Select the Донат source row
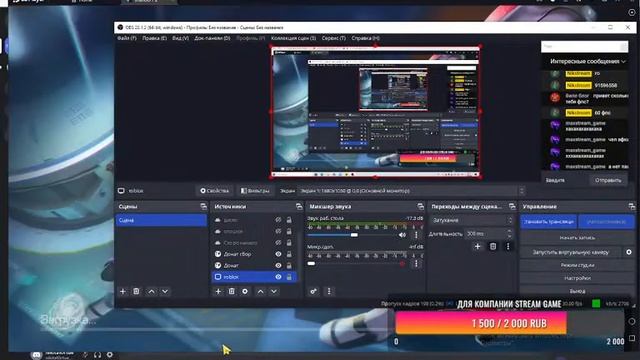 [254, 265]
